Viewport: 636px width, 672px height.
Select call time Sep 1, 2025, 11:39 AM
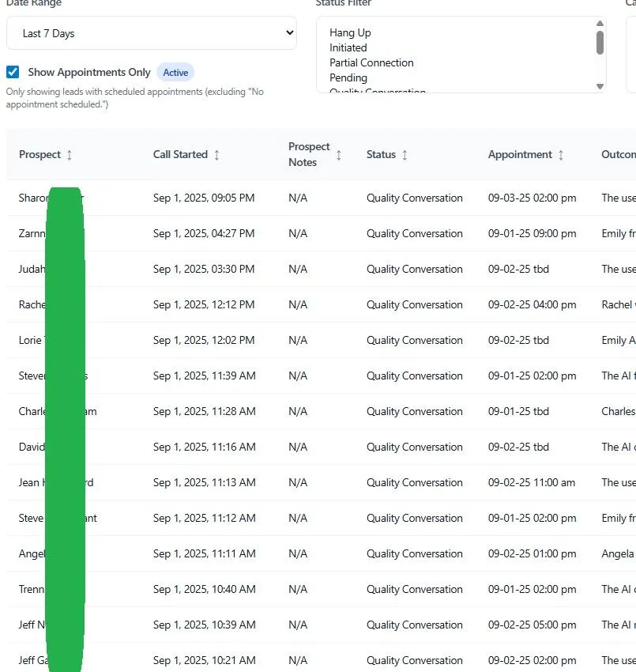205,376
